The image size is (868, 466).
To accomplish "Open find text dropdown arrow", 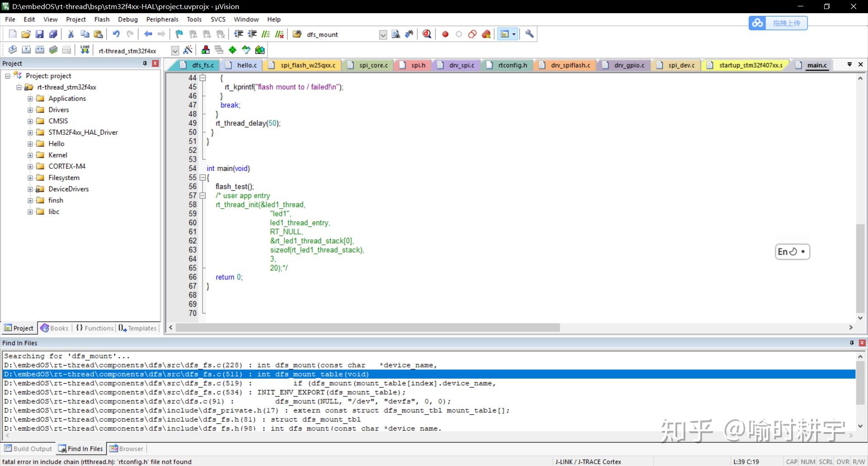I will click(x=383, y=35).
